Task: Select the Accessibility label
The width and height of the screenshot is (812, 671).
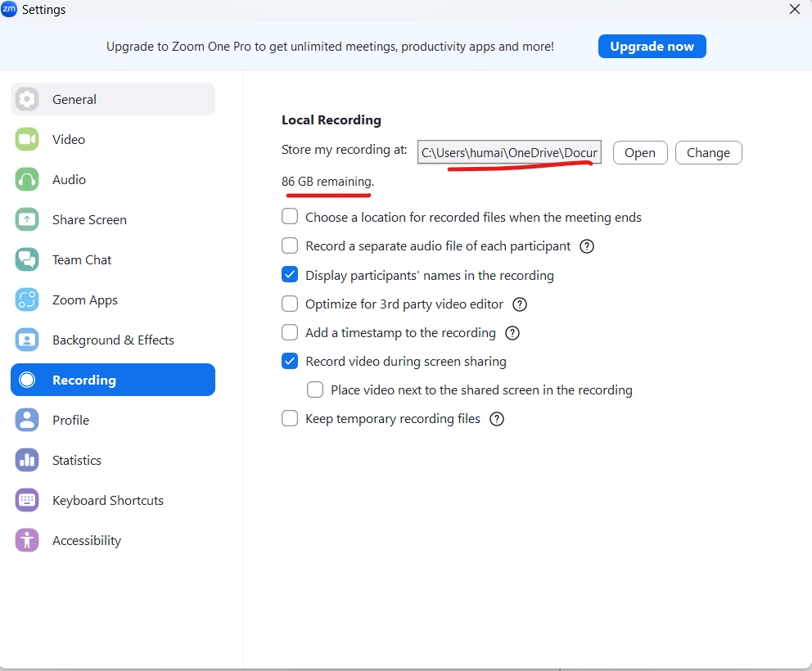Action: (x=87, y=541)
